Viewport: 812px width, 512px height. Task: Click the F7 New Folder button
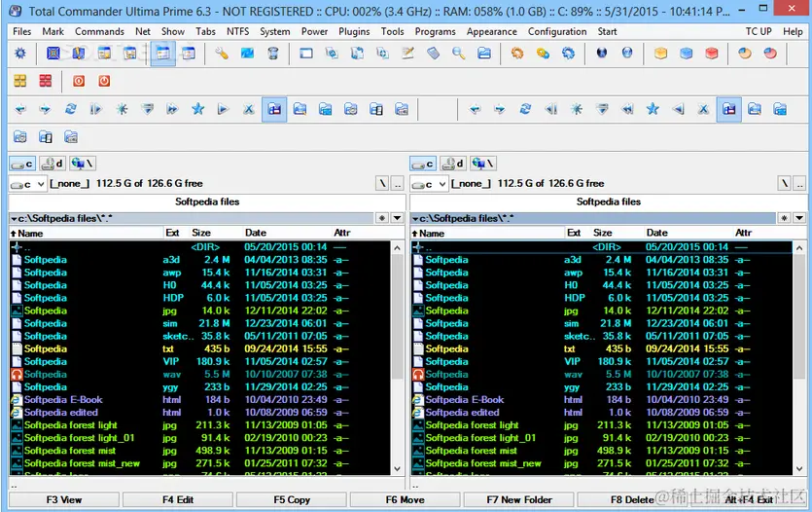(519, 500)
